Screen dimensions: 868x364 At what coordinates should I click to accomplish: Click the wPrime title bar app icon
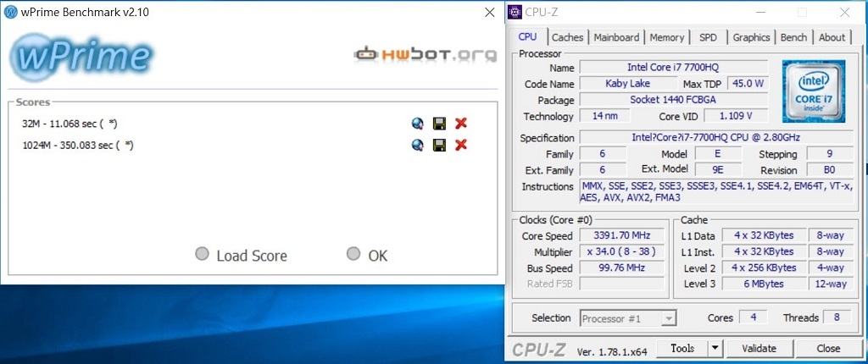[x=10, y=12]
